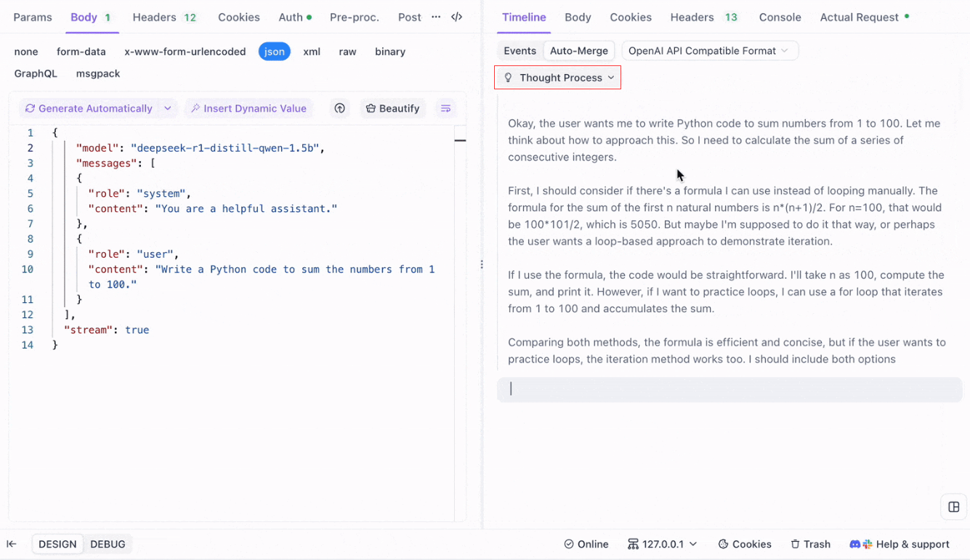Expand Generate Automatically dropdown arrow
This screenshot has height=560, width=970.
point(168,108)
